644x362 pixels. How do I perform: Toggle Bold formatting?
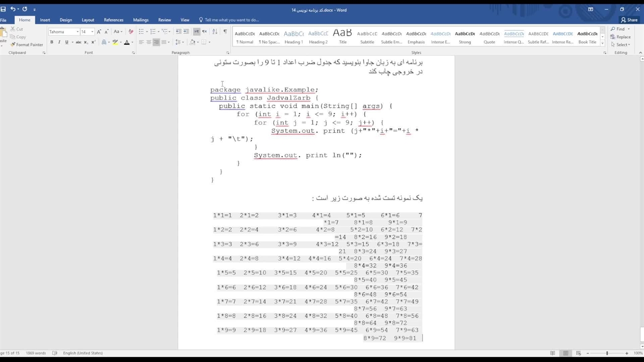pos(51,42)
